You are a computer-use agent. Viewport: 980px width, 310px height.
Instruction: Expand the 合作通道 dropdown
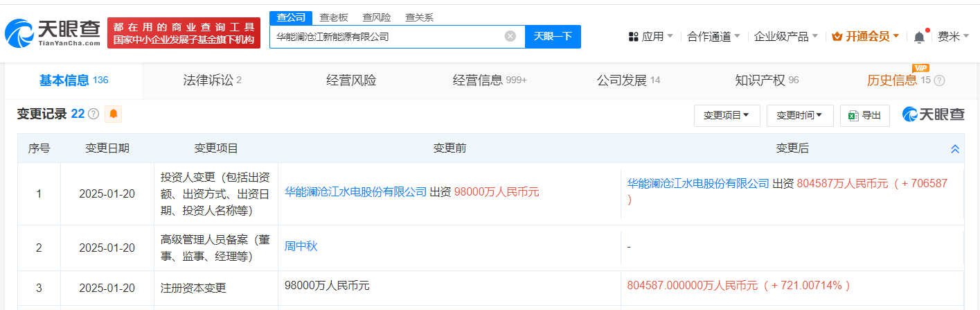click(x=713, y=36)
